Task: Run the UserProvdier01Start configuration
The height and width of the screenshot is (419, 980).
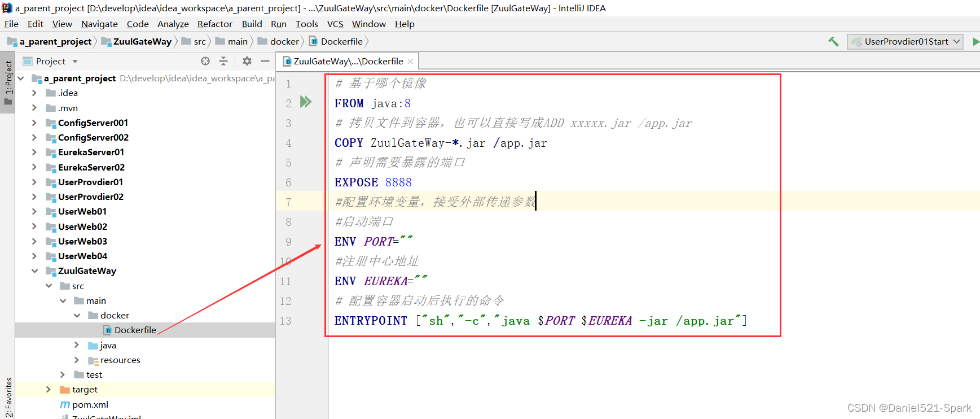Action: tap(975, 41)
